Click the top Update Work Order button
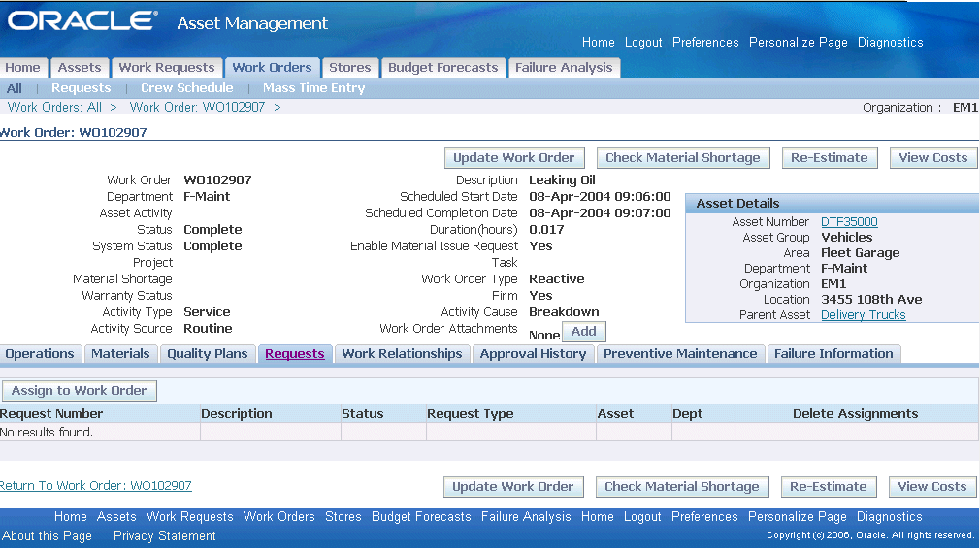Screen dimensions: 980x549 (513, 158)
